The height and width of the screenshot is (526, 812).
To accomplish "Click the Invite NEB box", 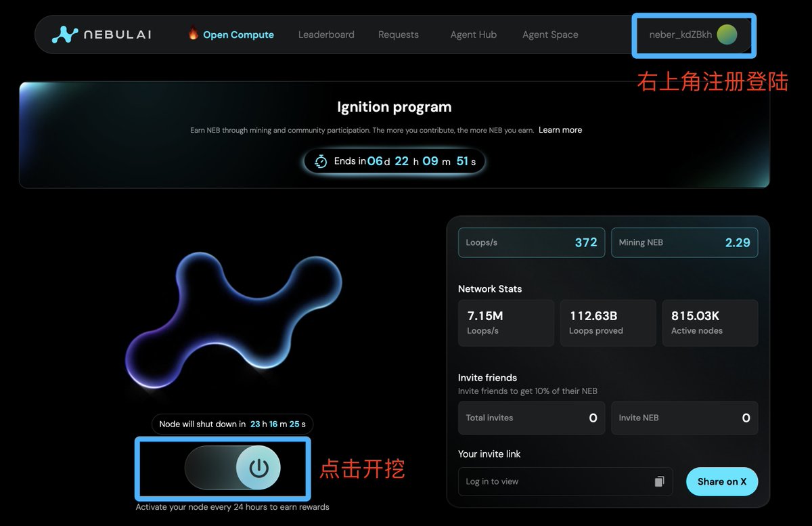I will coord(685,418).
